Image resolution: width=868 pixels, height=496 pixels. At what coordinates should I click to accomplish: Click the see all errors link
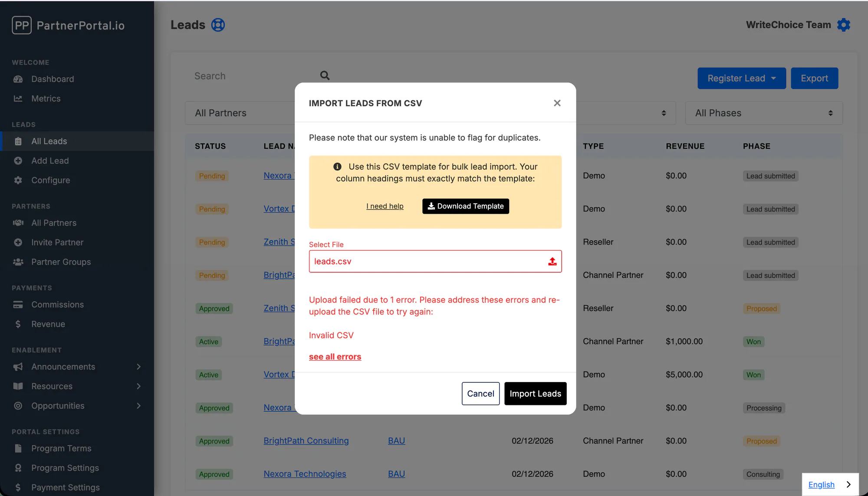point(335,357)
